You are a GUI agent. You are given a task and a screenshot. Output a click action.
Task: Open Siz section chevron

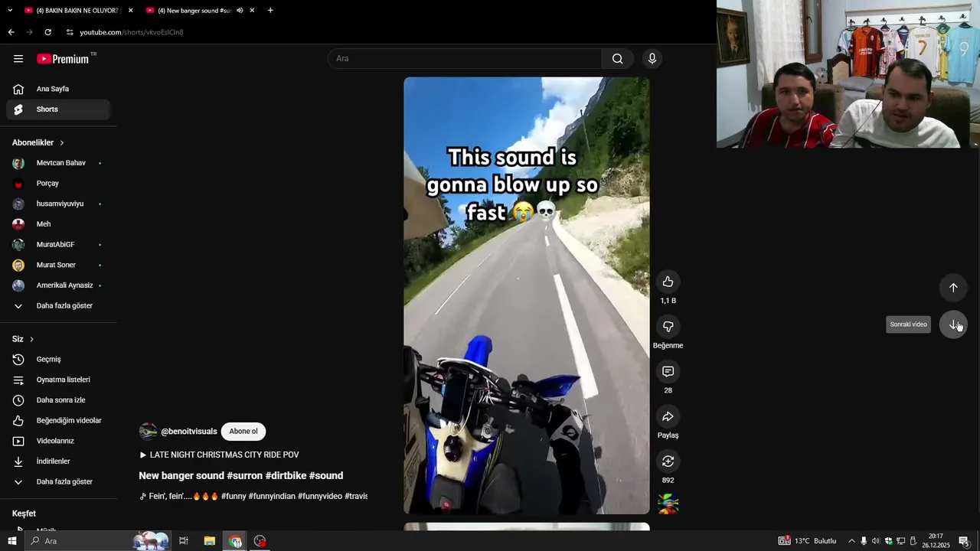31,339
